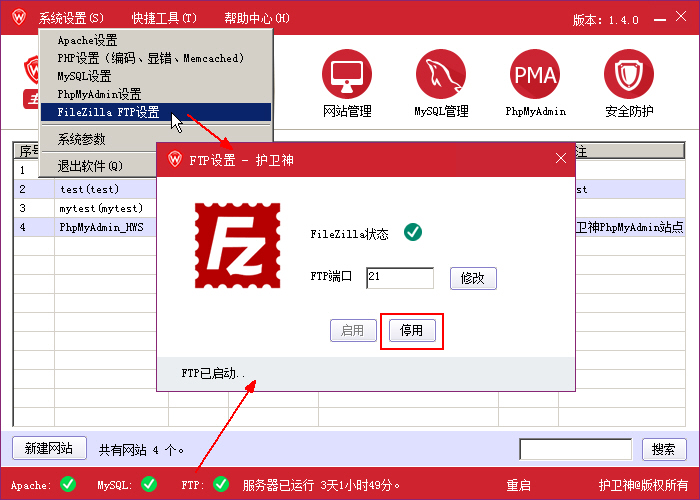Click the FTP status green check
Image resolution: width=700 pixels, height=500 pixels.
tap(221, 484)
